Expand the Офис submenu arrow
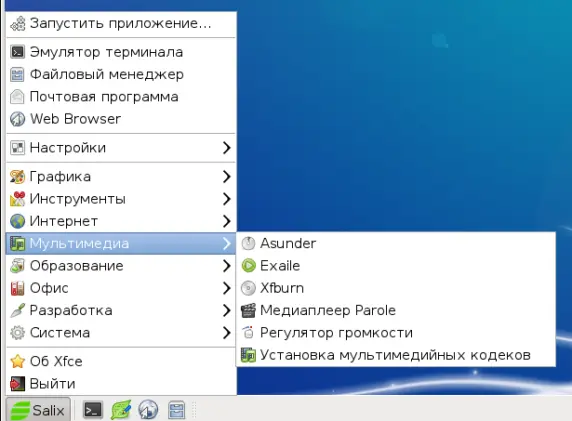The height and width of the screenshot is (421, 572). click(227, 288)
